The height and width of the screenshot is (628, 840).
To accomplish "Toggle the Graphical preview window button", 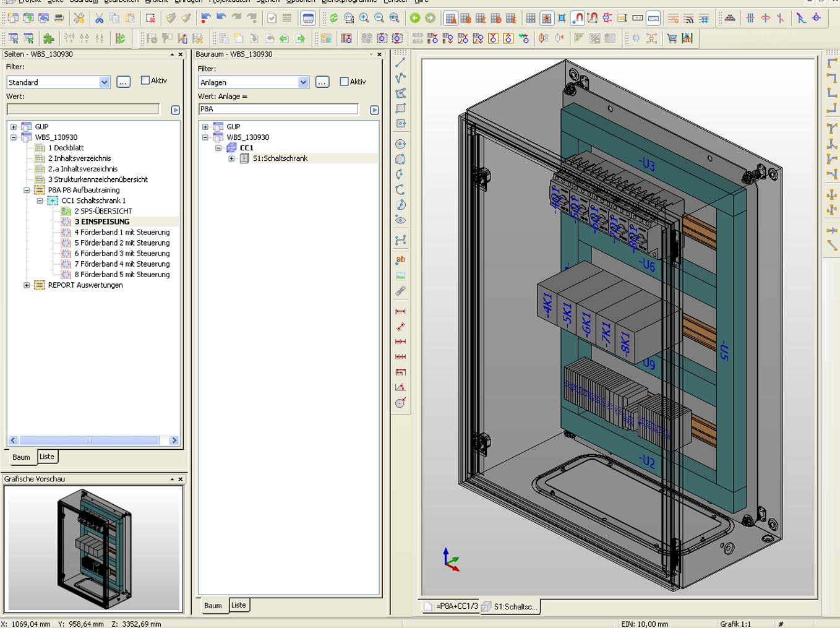I will click(x=308, y=18).
